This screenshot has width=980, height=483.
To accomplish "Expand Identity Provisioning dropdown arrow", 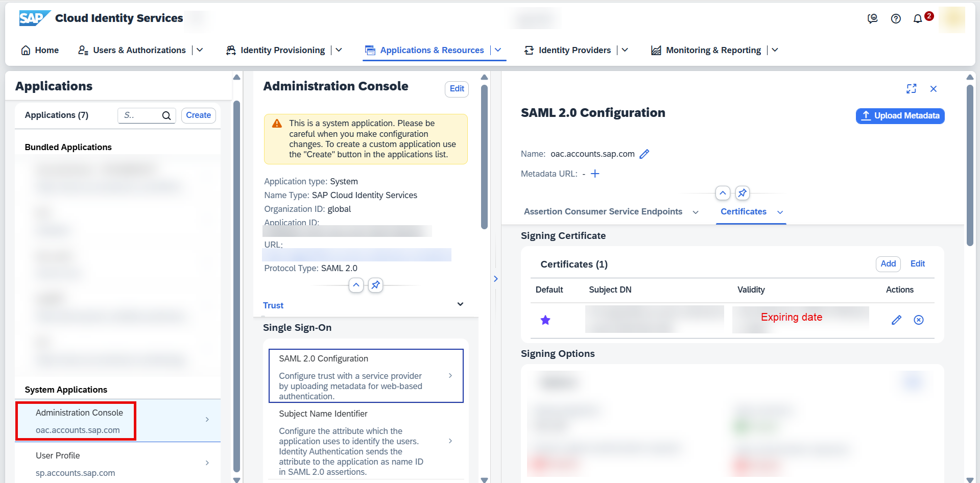I will tap(339, 50).
